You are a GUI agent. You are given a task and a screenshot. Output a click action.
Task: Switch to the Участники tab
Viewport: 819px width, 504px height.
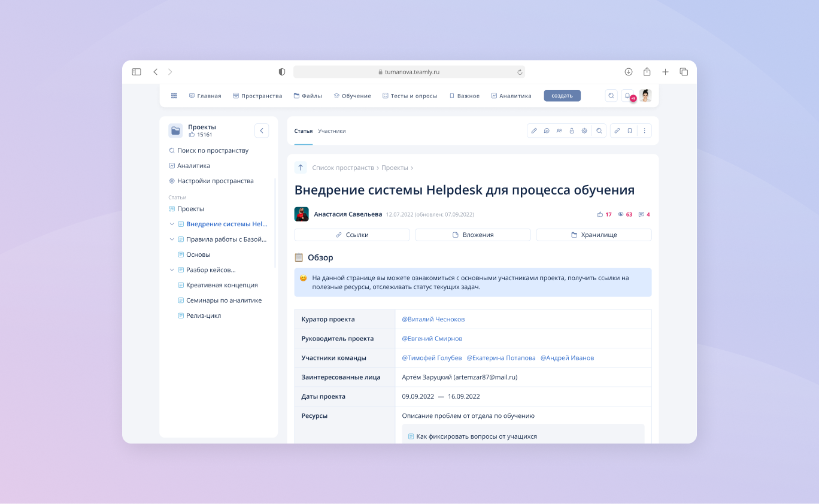click(332, 131)
